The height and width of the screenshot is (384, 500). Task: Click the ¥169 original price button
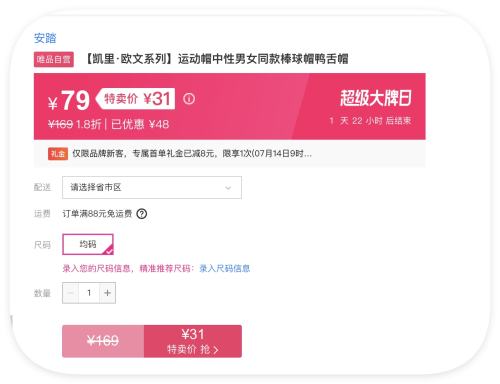coord(103,341)
